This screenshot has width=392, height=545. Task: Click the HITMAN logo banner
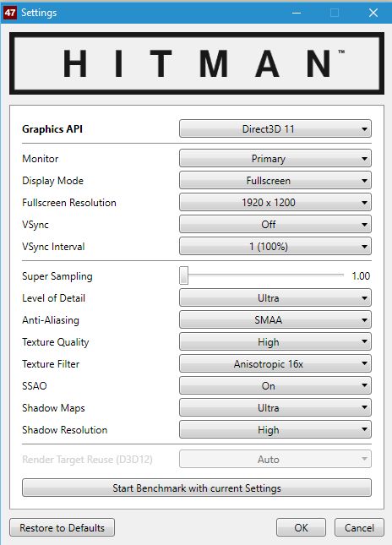pos(197,63)
